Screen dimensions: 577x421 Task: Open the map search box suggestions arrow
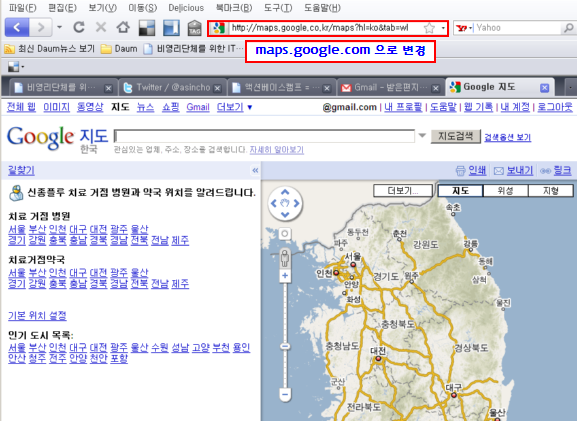422,136
